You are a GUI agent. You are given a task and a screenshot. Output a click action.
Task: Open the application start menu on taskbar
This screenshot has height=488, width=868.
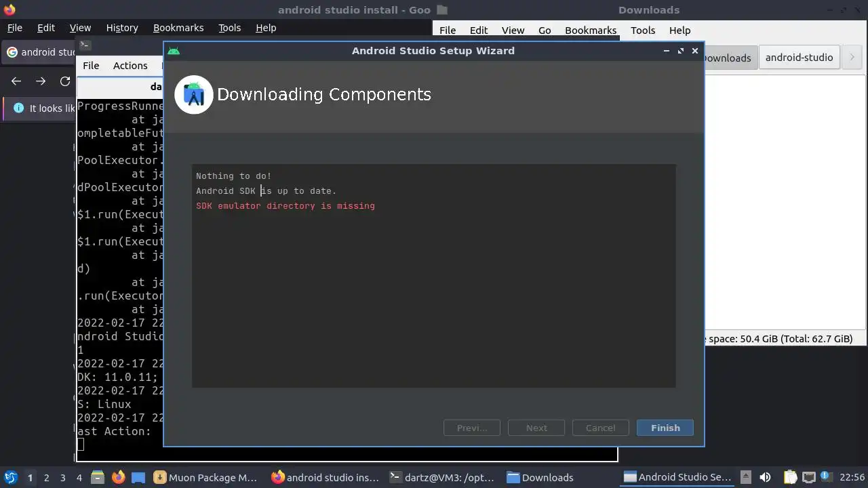tap(11, 477)
